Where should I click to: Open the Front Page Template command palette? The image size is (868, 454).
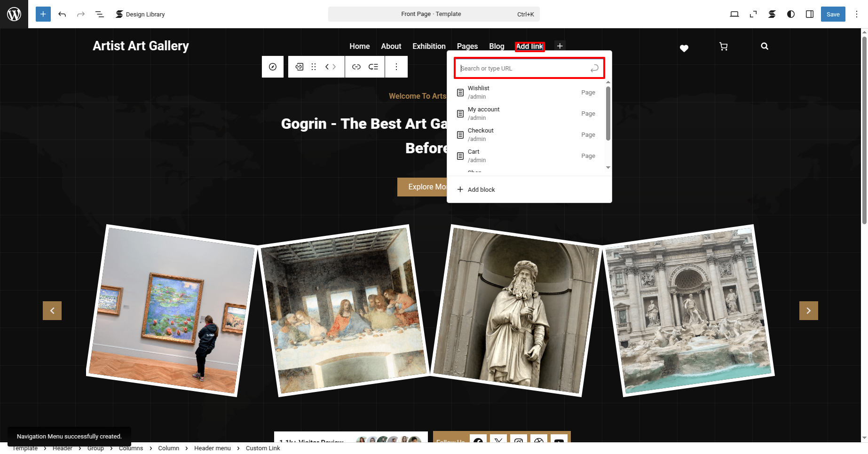point(434,14)
